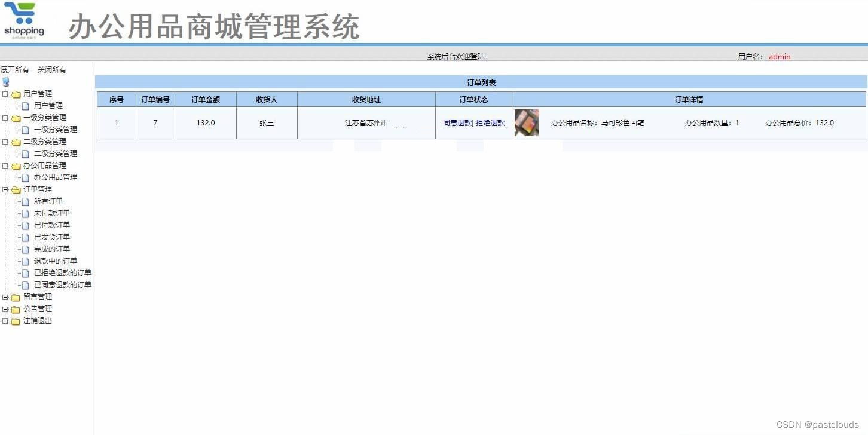The image size is (868, 435).
Task: Expand the 留言管理 tree node
Action: pos(5,296)
